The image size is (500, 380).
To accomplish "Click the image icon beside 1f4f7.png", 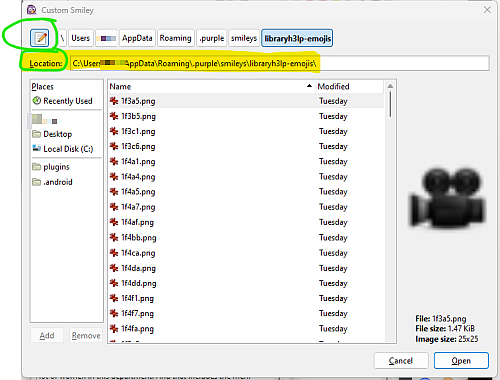I will coord(114,313).
